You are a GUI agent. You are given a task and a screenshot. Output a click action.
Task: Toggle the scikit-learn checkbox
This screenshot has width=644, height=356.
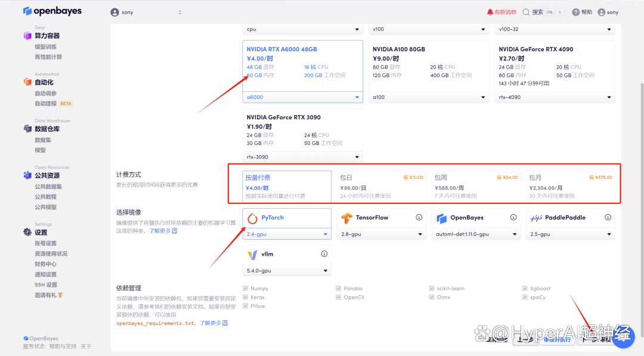(432, 288)
